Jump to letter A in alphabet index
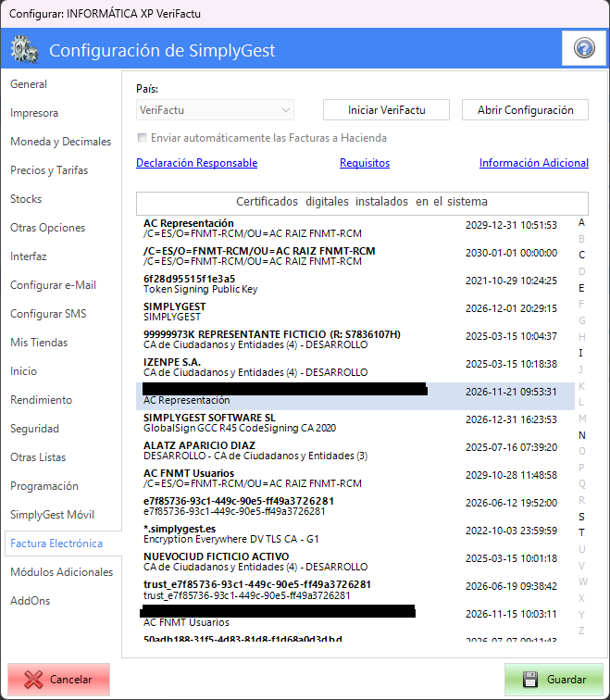Viewport: 610px width, 700px height. pos(581,222)
